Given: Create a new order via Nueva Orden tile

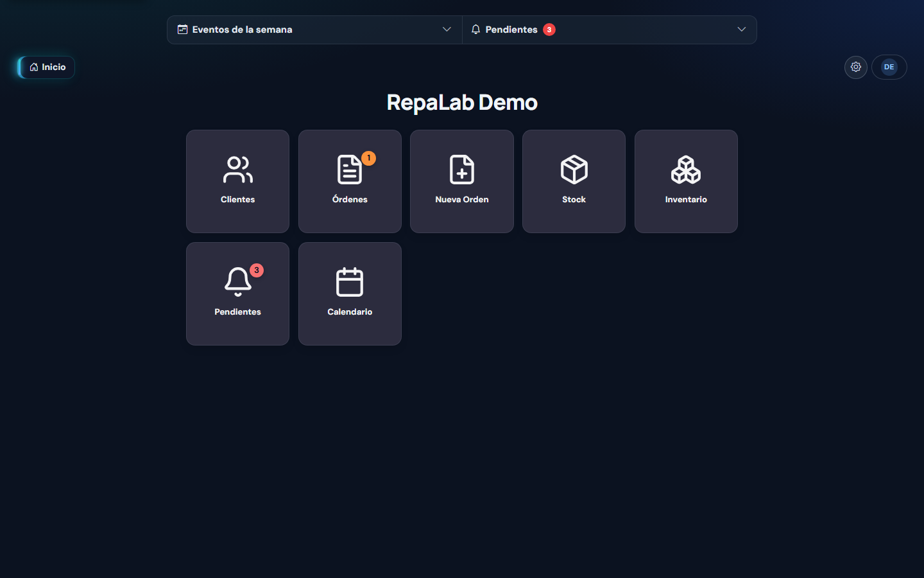Looking at the screenshot, I should pos(462,181).
